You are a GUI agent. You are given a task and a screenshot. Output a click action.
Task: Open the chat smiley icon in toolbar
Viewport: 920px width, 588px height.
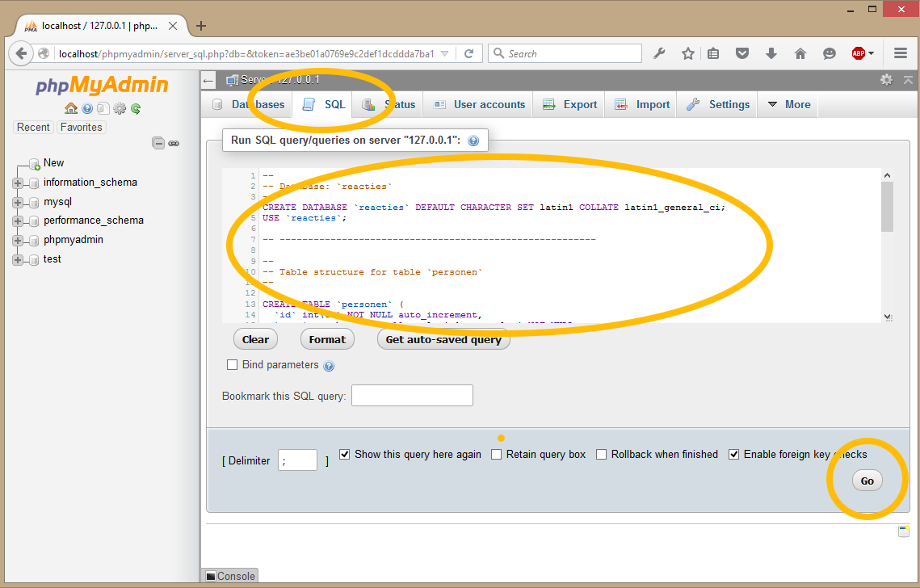(x=829, y=53)
